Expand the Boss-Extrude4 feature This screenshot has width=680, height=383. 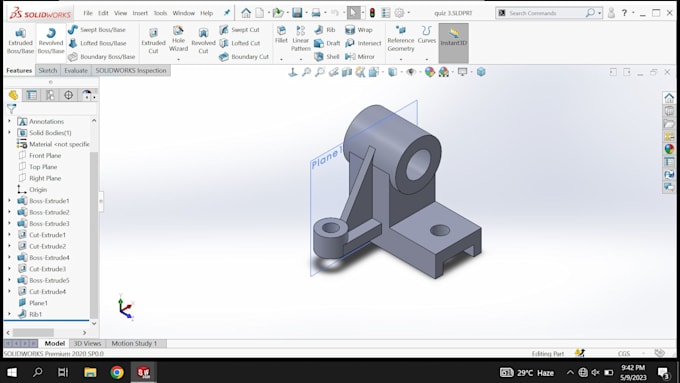click(x=9, y=258)
